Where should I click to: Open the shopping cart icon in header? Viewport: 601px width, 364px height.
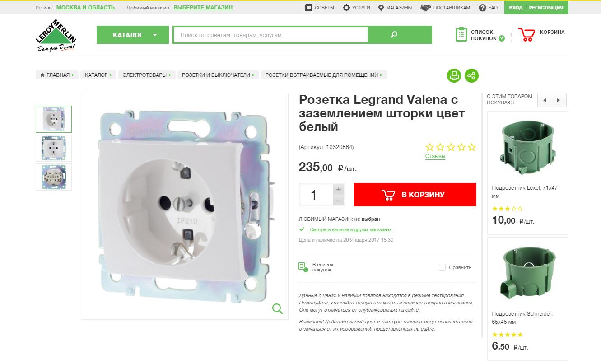[x=526, y=35]
